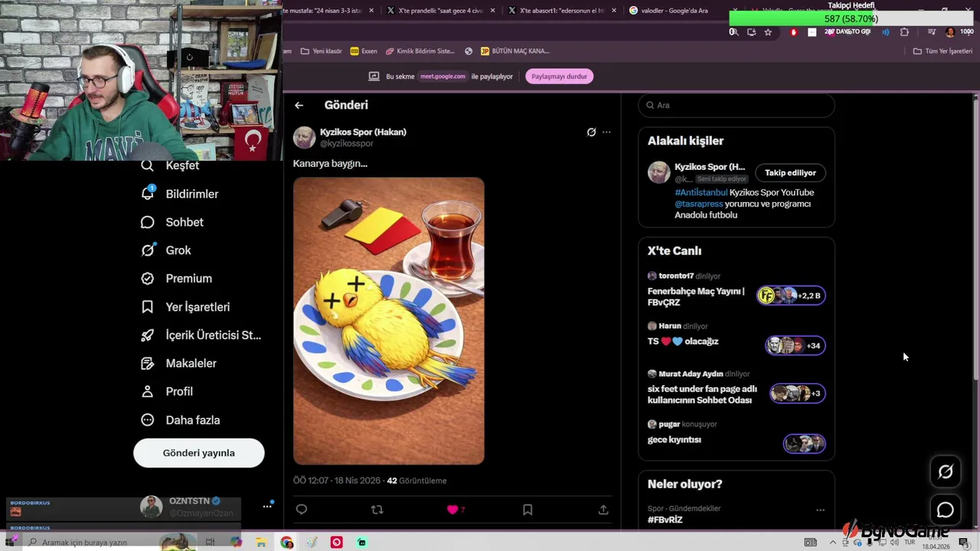The height and width of the screenshot is (551, 980).
Task: Toggle the bookmark icon under post
Action: coord(528,510)
